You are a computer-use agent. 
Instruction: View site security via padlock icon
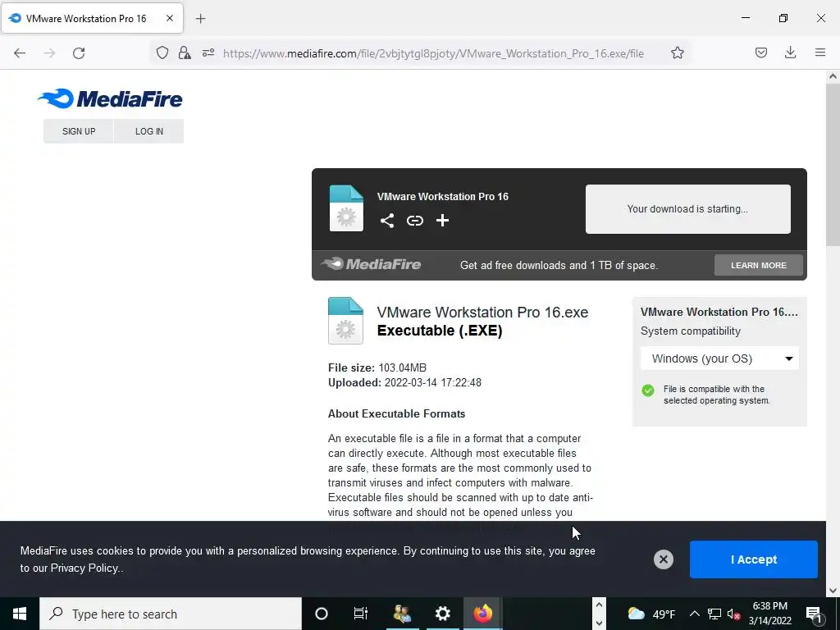pyautogui.click(x=185, y=52)
